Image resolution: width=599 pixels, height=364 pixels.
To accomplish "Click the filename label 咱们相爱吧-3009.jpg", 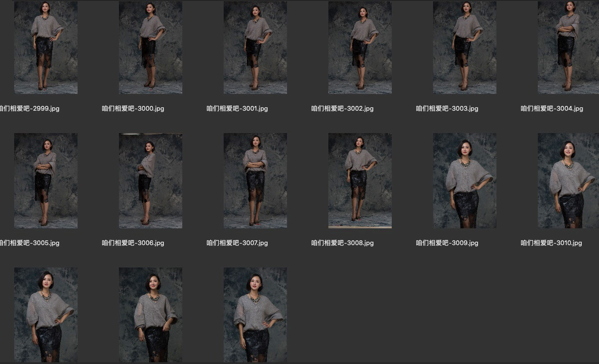I will click(447, 243).
